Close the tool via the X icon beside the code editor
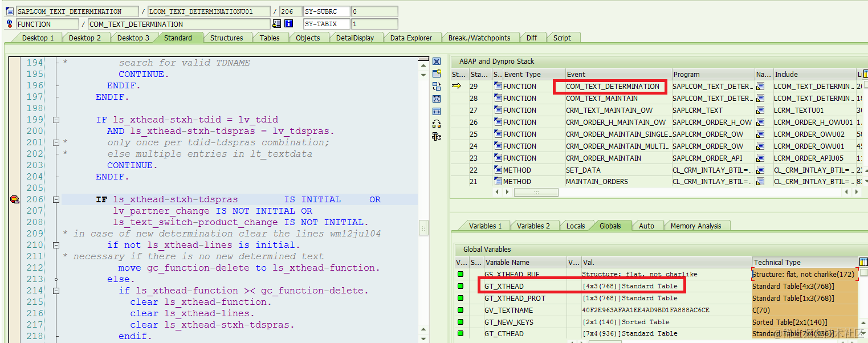 437,62
